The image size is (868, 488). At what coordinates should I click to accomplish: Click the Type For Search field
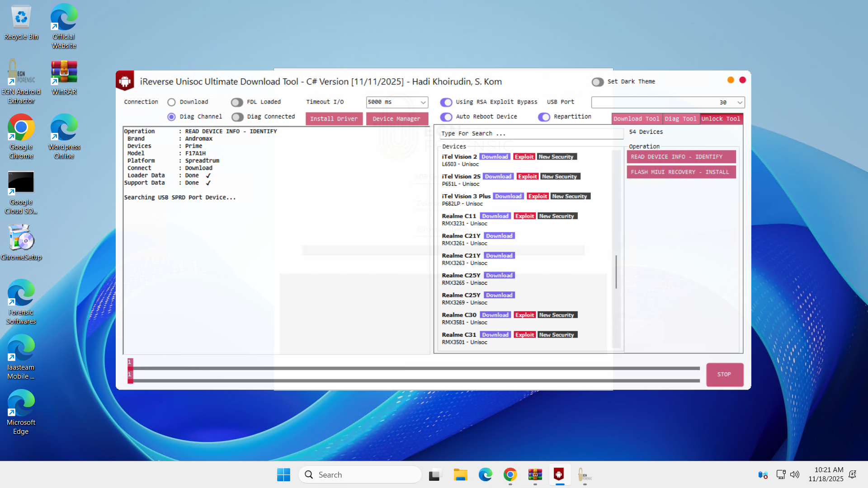(x=531, y=134)
